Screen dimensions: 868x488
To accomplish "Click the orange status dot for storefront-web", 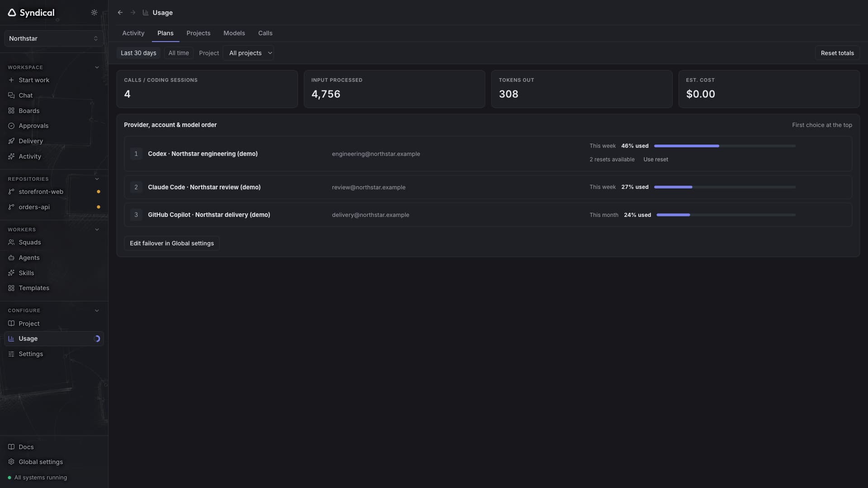I will pyautogui.click(x=99, y=192).
